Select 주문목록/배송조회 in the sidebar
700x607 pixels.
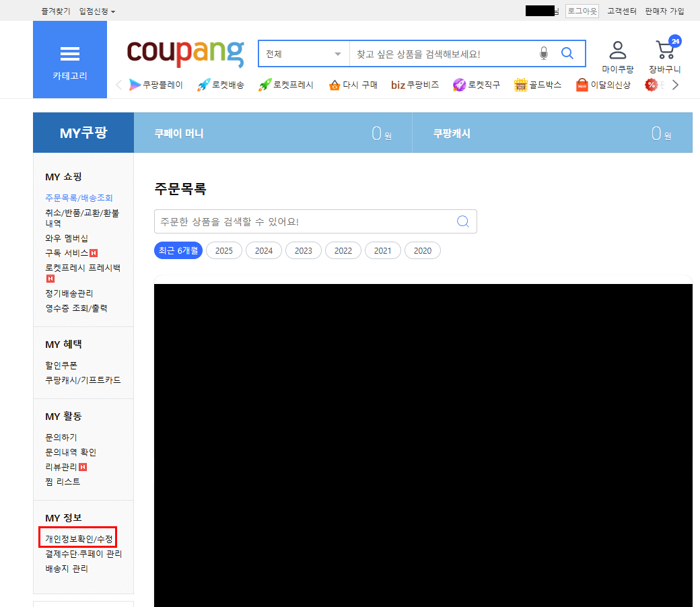78,197
